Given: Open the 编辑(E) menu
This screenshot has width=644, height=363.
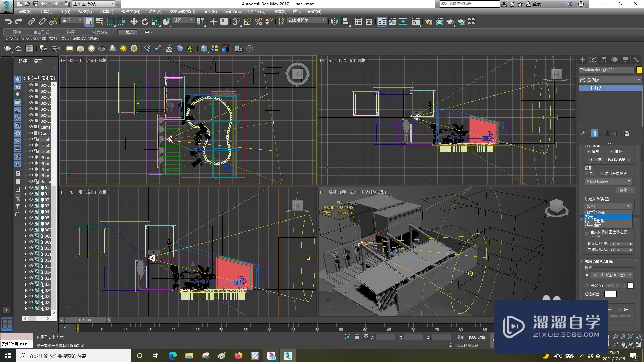Looking at the screenshot, I should click(x=25, y=11).
